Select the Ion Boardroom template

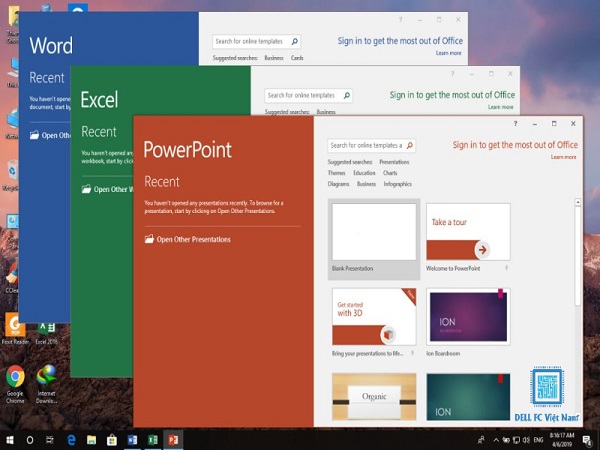click(x=468, y=317)
